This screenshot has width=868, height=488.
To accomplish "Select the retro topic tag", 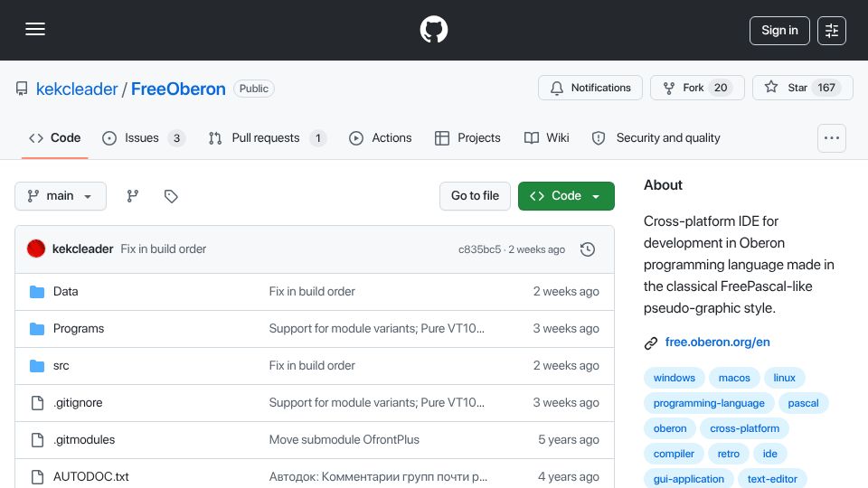I will click(728, 455).
